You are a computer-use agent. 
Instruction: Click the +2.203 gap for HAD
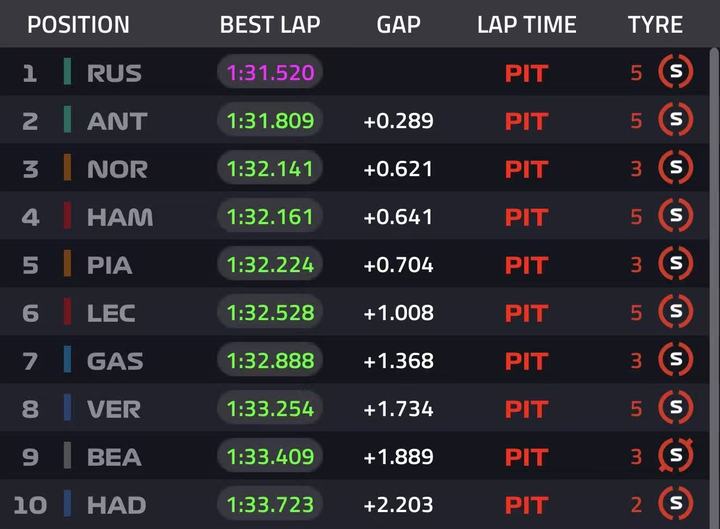click(398, 505)
